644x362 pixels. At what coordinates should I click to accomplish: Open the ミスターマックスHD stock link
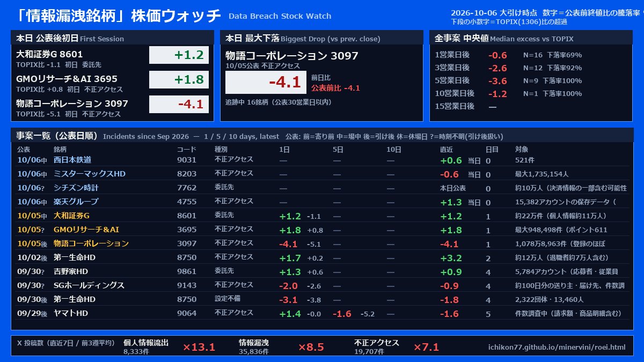click(90, 174)
